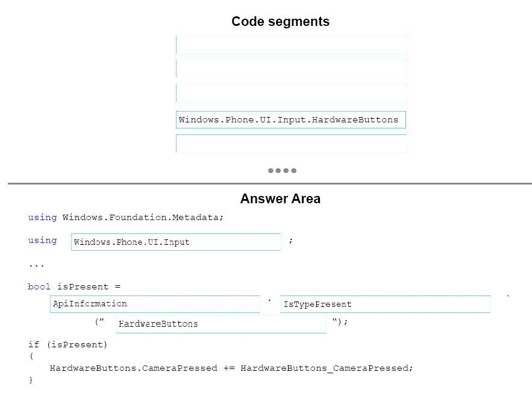Select the Windows.Phone.UI.Input answer box
Image resolution: width=532 pixels, height=404 pixels.
176,242
